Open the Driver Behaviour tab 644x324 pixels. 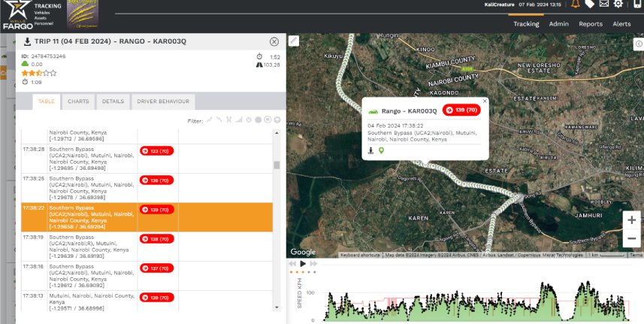click(163, 101)
